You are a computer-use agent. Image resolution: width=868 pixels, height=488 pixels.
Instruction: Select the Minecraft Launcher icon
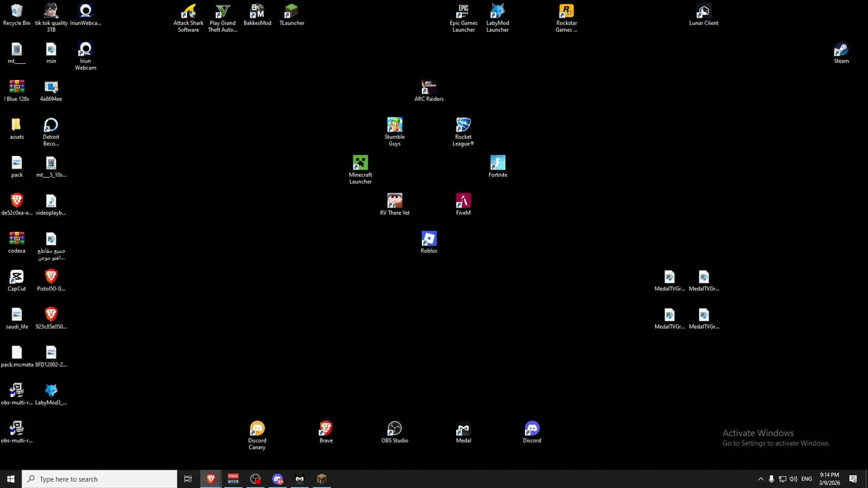(360, 170)
